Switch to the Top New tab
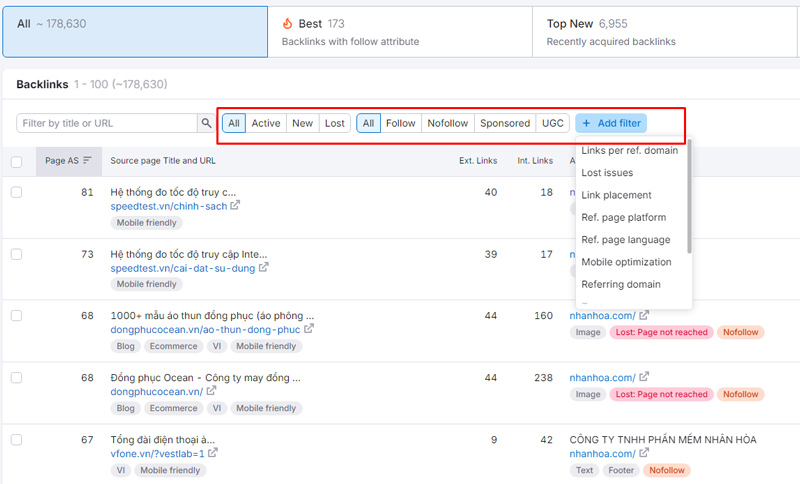The height and width of the screenshot is (484, 800). [664, 32]
